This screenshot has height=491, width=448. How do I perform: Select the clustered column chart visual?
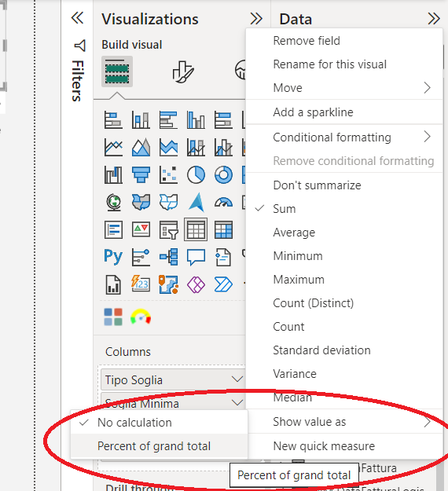[x=196, y=120]
